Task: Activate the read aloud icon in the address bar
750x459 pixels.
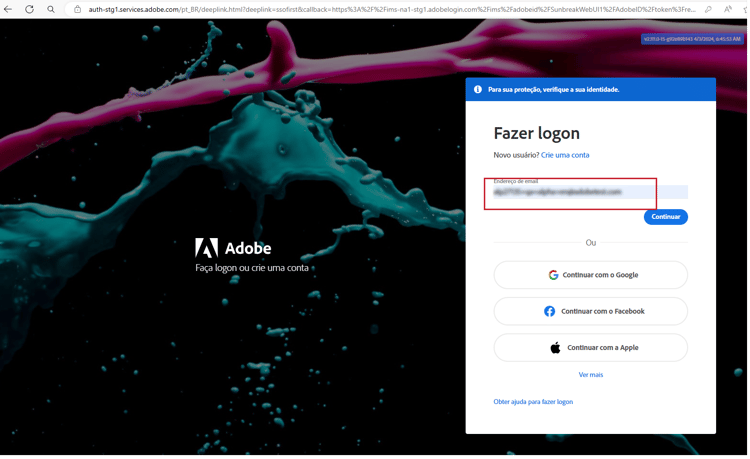Action: coord(728,9)
